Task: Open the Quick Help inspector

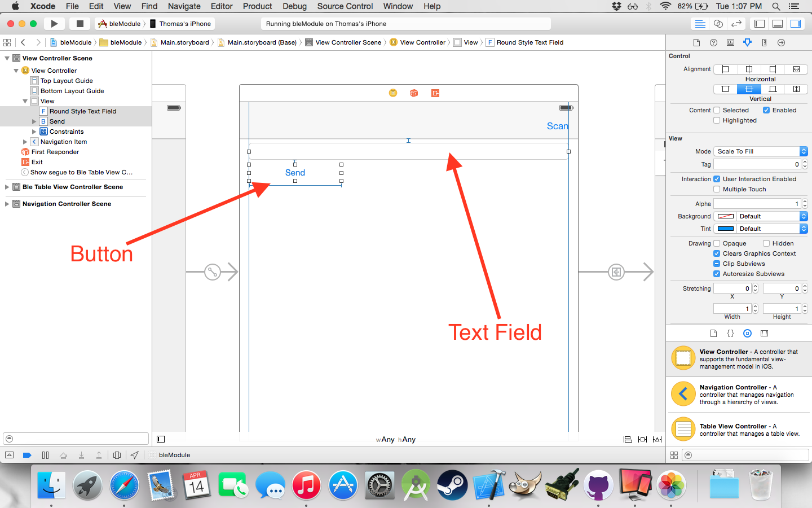Action: [x=713, y=42]
